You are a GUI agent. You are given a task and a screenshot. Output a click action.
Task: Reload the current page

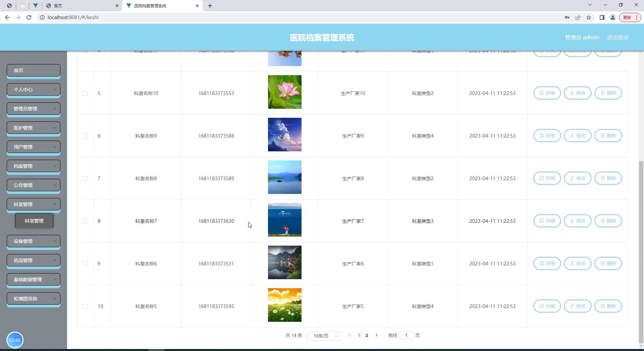[29, 17]
